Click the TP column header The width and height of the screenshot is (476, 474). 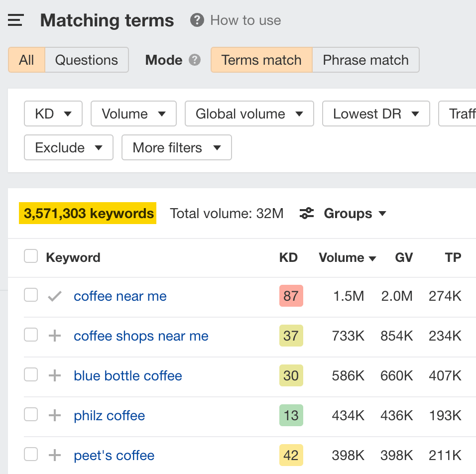453,257
